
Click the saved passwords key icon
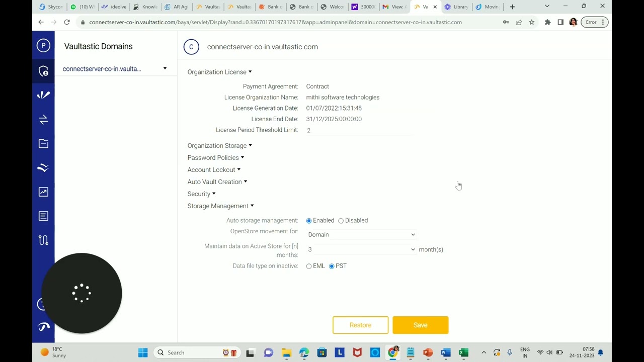[x=506, y=22]
